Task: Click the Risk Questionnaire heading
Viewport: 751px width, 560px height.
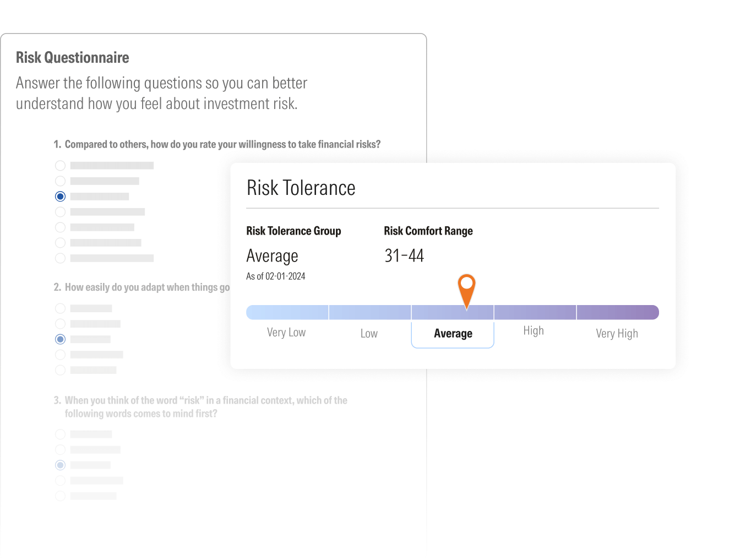Action: [x=73, y=58]
